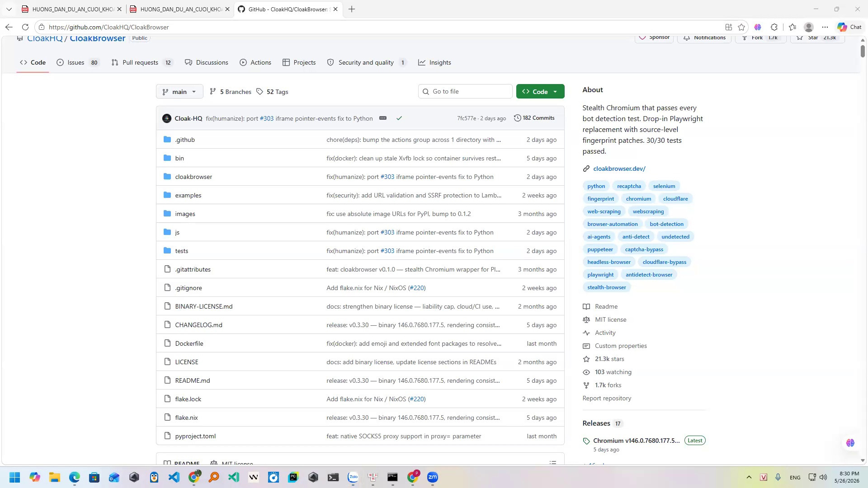The height and width of the screenshot is (488, 868).
Task: Close the GitHub CloakBrowser tab
Action: tap(335, 9)
